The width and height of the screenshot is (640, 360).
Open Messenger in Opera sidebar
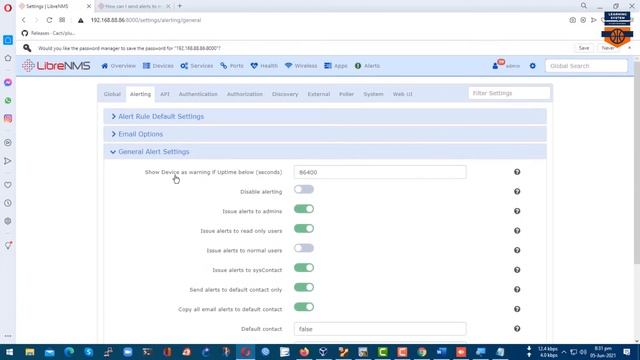8,82
